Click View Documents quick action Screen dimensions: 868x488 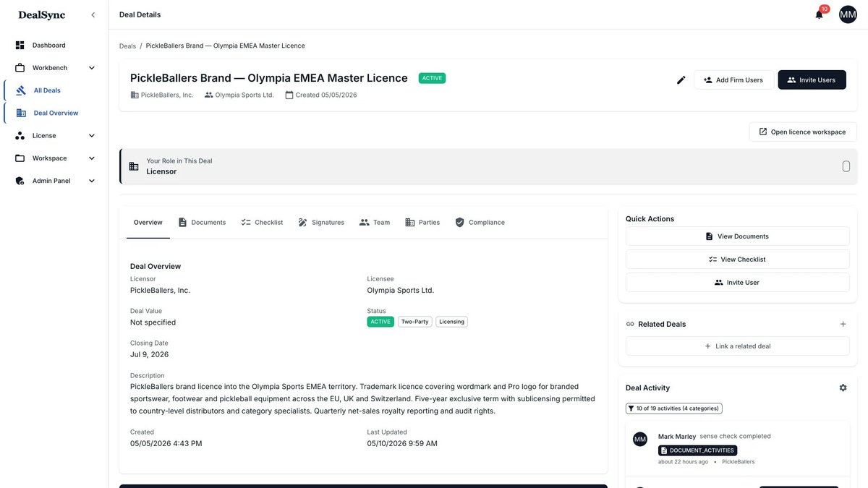[737, 236]
